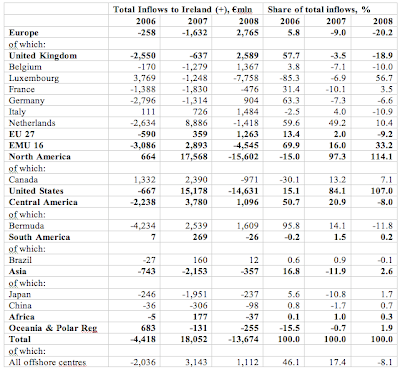Select the 'Total Inflows to Ireland (+), €mln' header

click(x=183, y=9)
